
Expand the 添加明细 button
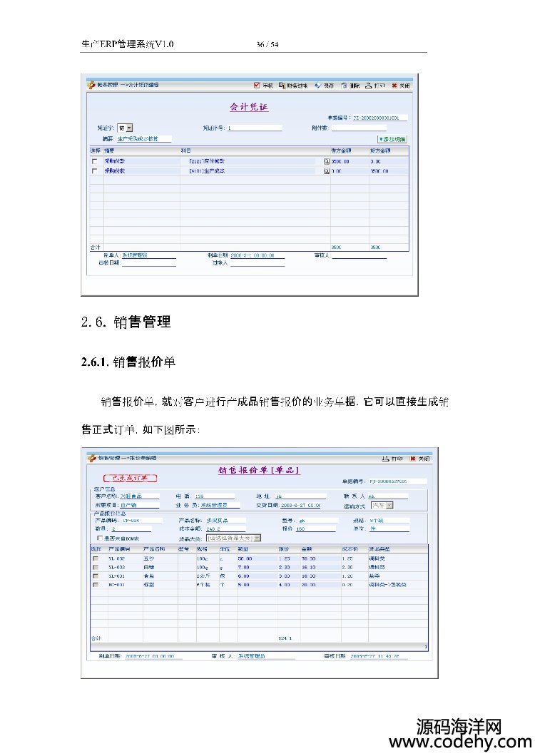[392, 139]
